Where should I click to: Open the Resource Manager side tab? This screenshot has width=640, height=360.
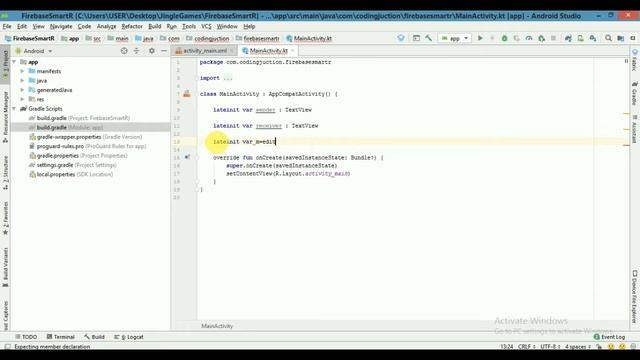coord(5,116)
